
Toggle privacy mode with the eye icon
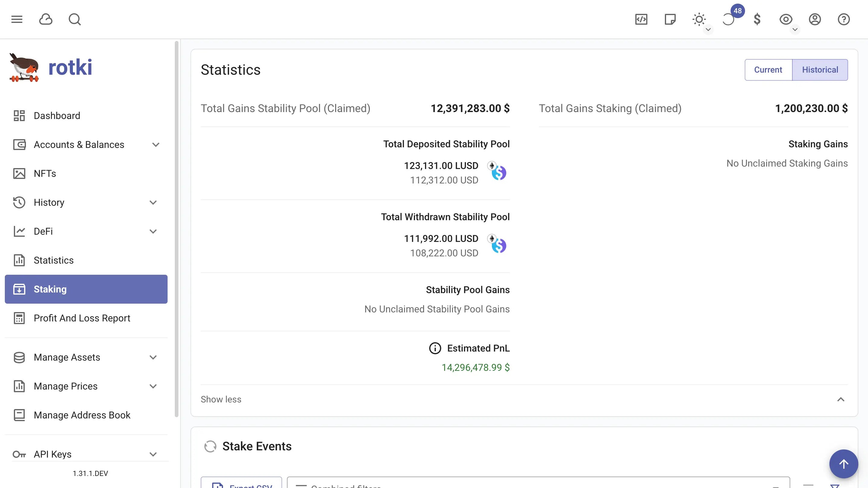click(x=786, y=19)
